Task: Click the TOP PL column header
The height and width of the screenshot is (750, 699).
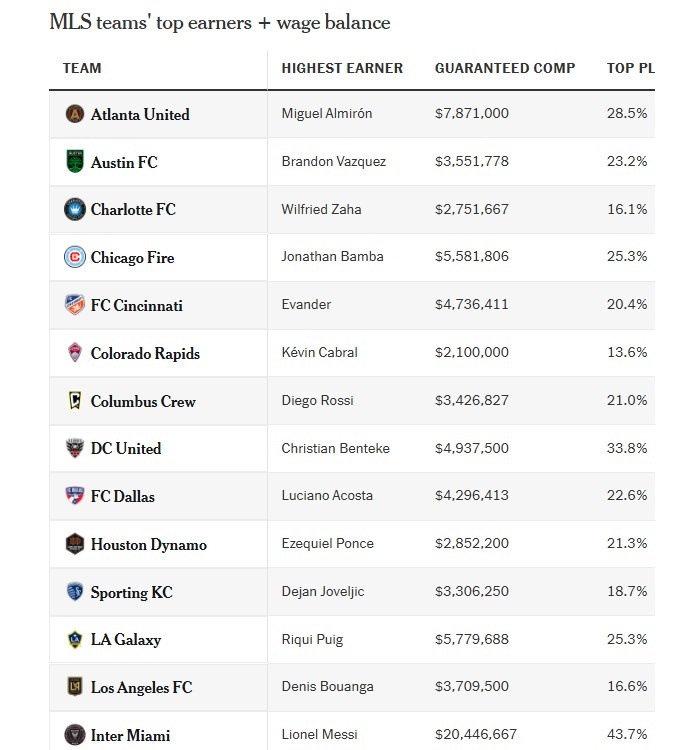Action: click(630, 68)
